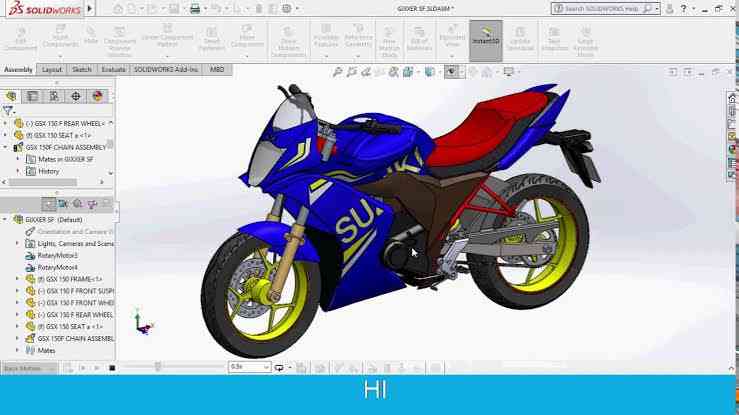The image size is (739, 415).
Task: Click the Undo icon in the quick access bar
Action: click(x=218, y=8)
